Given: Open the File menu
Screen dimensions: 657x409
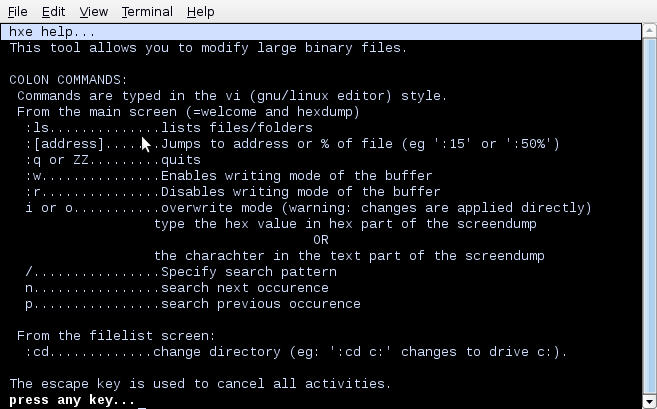Looking at the screenshot, I should click(18, 11).
